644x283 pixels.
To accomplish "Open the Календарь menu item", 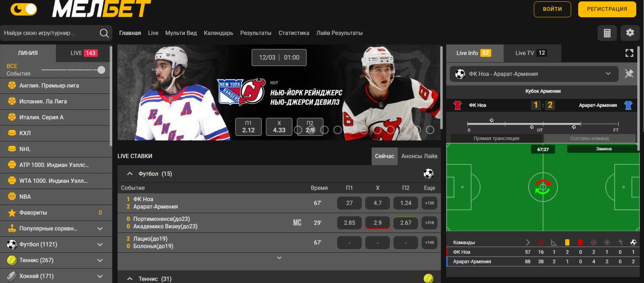I will [x=218, y=33].
